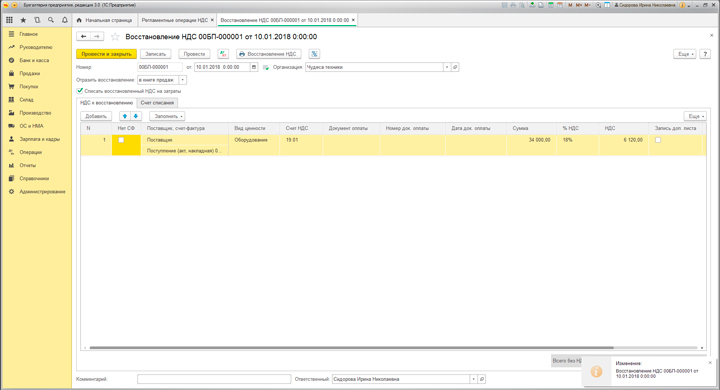Move row up with blue arrow
Viewport: 720px width, 390px height.
coord(124,116)
